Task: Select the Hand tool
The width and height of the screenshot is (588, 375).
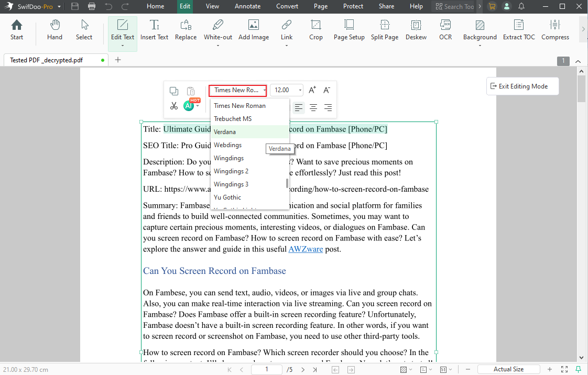Action: tap(55, 30)
